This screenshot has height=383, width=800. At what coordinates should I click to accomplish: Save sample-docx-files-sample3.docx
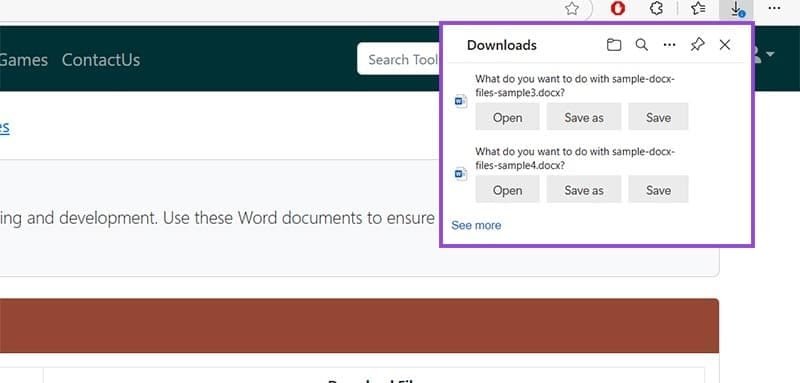[658, 117]
